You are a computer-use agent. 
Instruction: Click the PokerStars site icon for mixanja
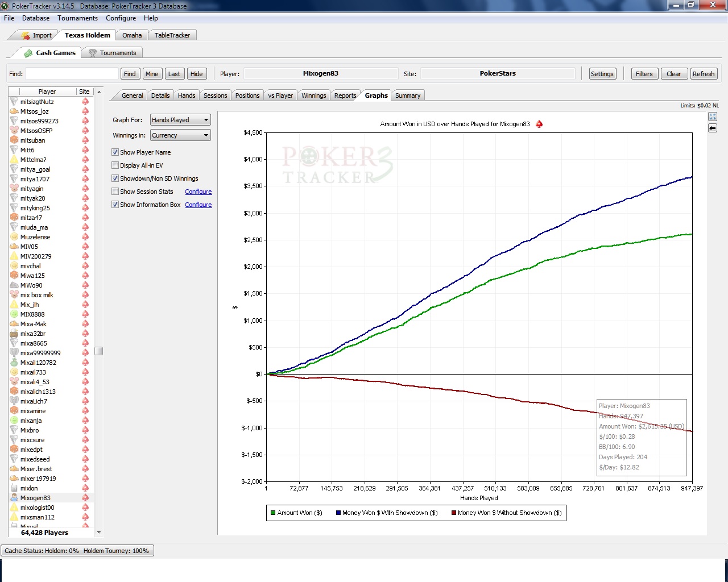[x=85, y=421]
